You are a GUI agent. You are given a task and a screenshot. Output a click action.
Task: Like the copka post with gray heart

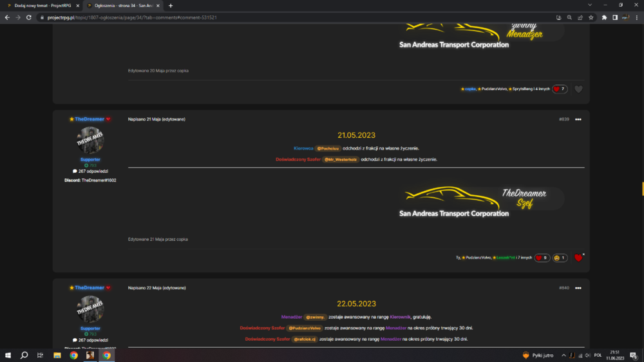tap(578, 89)
